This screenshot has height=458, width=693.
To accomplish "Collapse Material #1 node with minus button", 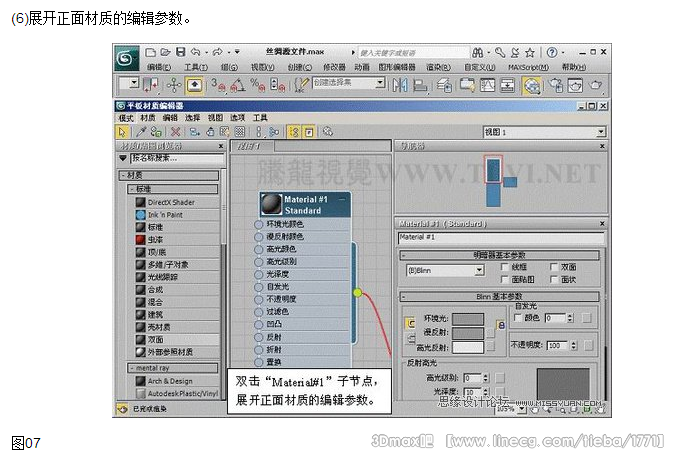I will 342,199.
